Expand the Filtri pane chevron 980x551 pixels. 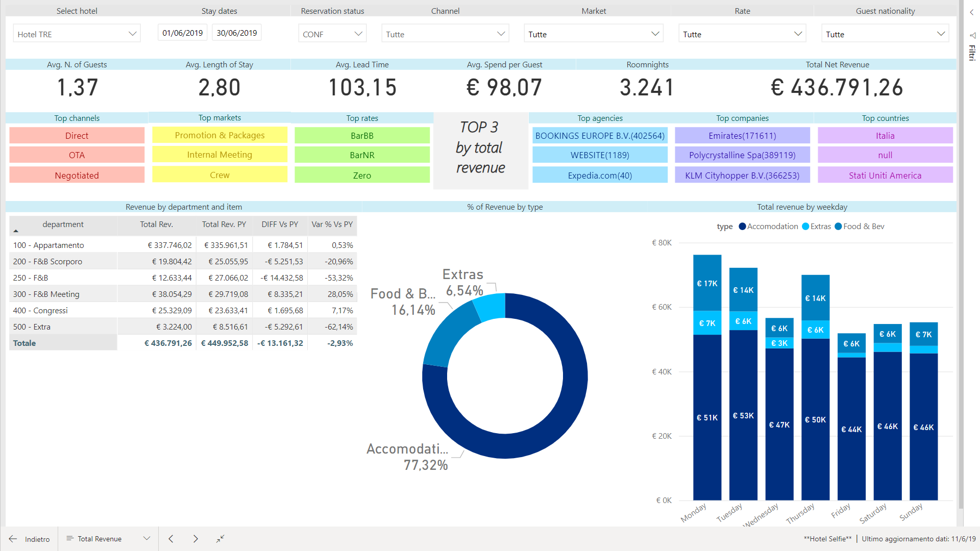(x=972, y=12)
